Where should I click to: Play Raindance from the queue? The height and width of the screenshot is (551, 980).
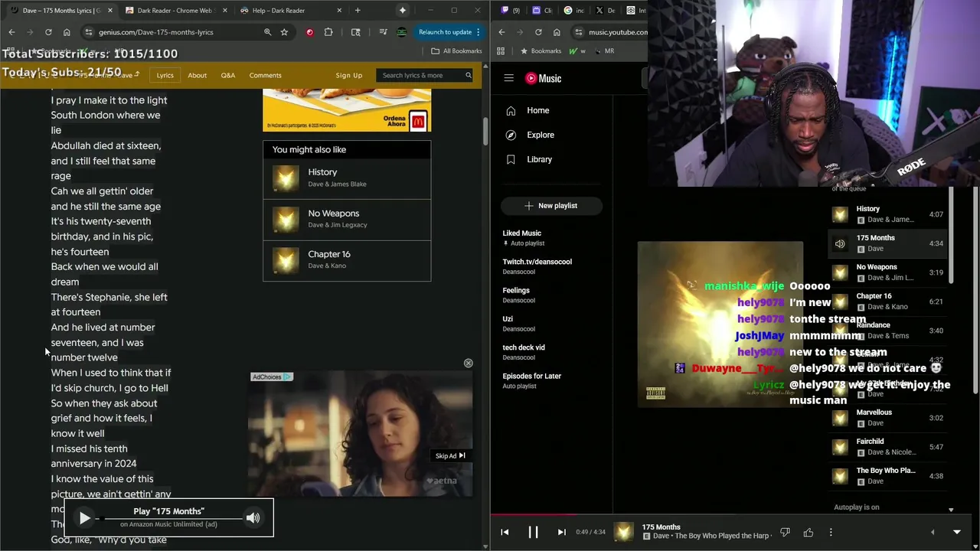tap(888, 331)
